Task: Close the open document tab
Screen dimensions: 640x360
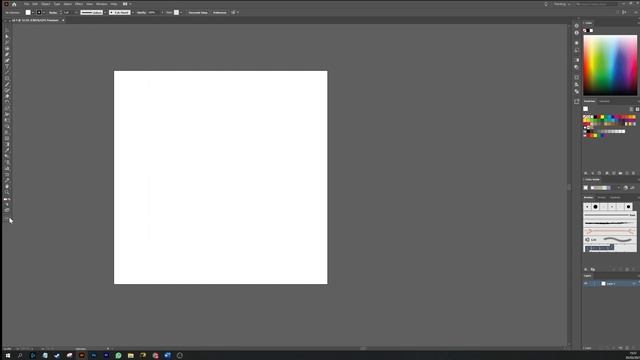Action: click(63, 20)
